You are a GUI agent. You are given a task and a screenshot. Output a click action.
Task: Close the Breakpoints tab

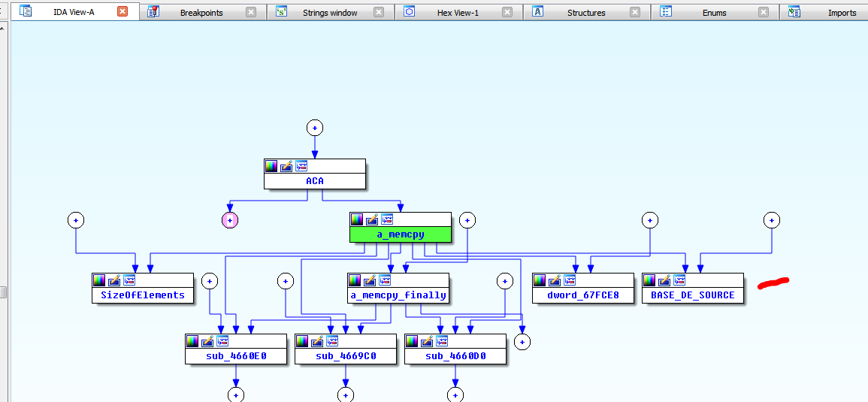[x=251, y=12]
